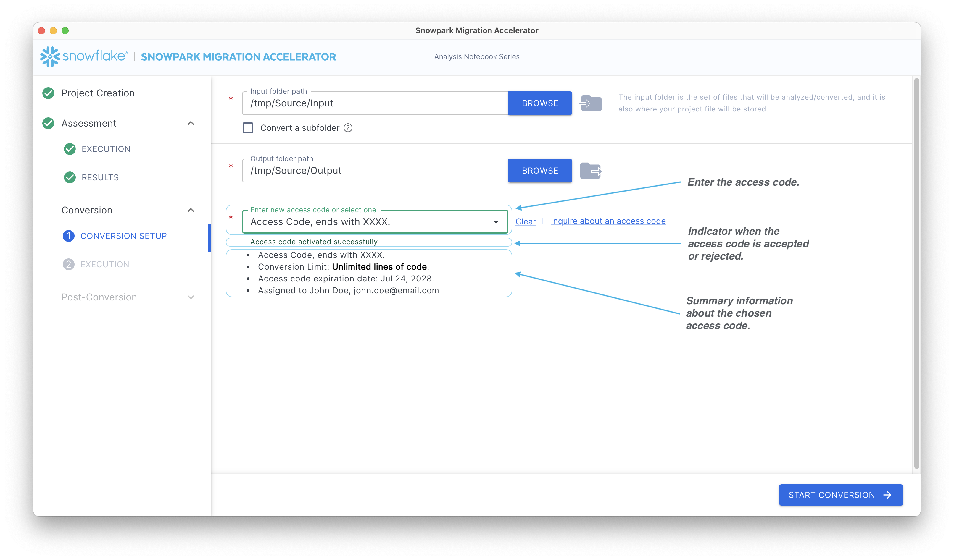
Task: Click the Clear link for access code
Action: click(x=526, y=222)
